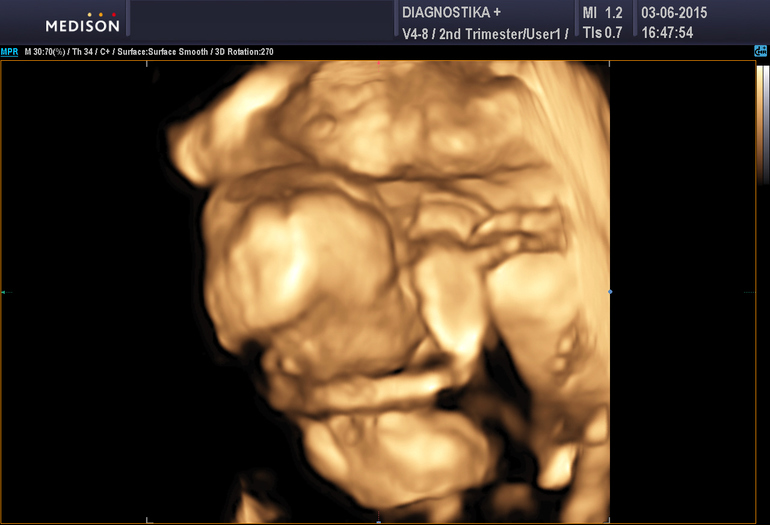Viewport: 770px width, 525px height.
Task: Click the 3D Rotation:270 parameter
Action: 239,51
